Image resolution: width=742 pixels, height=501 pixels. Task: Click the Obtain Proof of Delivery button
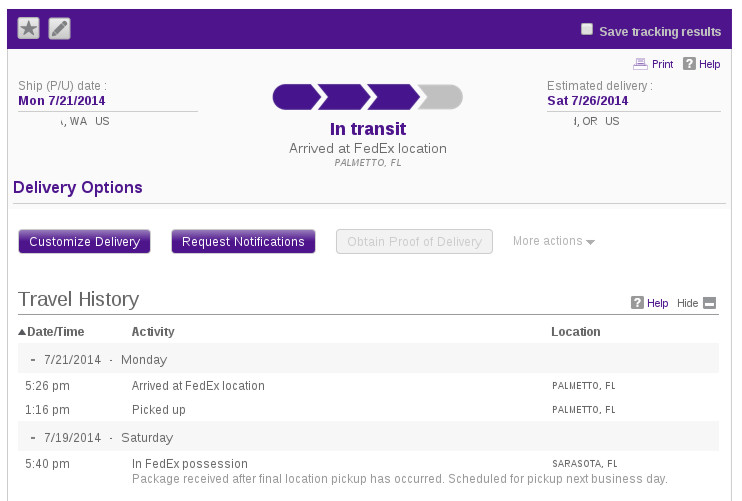414,242
